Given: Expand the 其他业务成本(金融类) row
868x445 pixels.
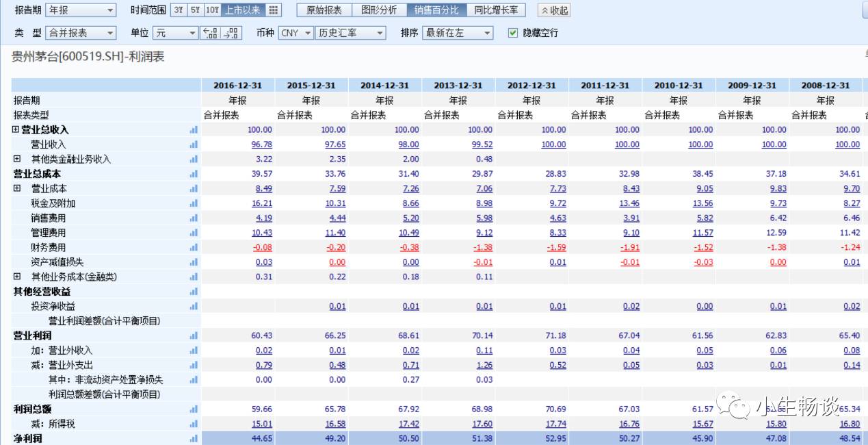Looking at the screenshot, I should (x=17, y=277).
